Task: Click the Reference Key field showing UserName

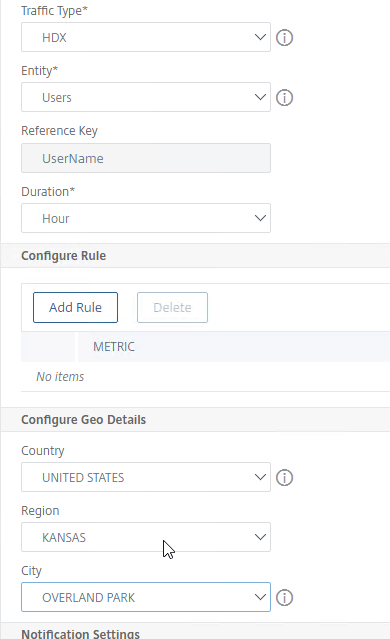Action: coord(146,158)
